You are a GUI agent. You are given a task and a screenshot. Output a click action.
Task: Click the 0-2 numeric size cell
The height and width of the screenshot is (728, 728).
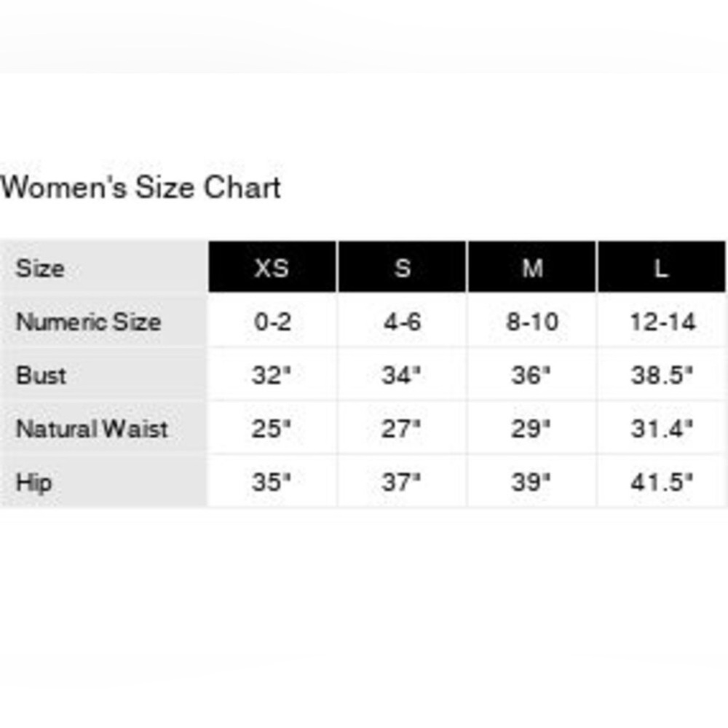[x=272, y=322]
